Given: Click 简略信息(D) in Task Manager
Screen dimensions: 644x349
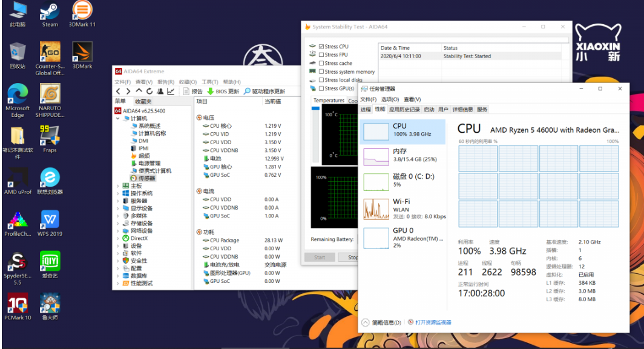Looking at the screenshot, I should click(x=381, y=322).
